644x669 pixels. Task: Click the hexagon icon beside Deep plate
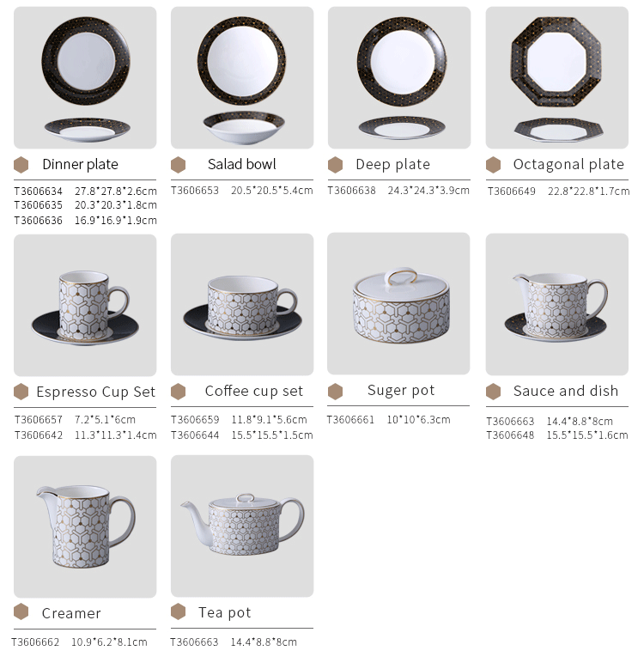(x=335, y=165)
